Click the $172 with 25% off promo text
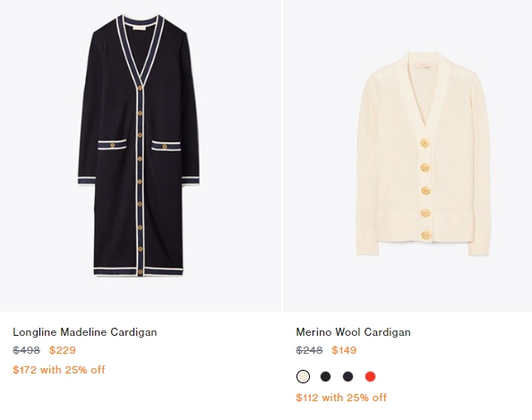Viewport: 532px width, 420px height. (x=59, y=370)
